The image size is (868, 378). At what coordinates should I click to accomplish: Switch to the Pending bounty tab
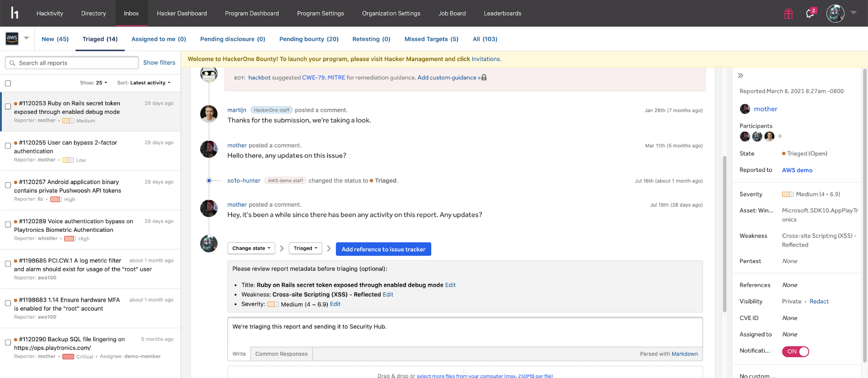pyautogui.click(x=308, y=39)
